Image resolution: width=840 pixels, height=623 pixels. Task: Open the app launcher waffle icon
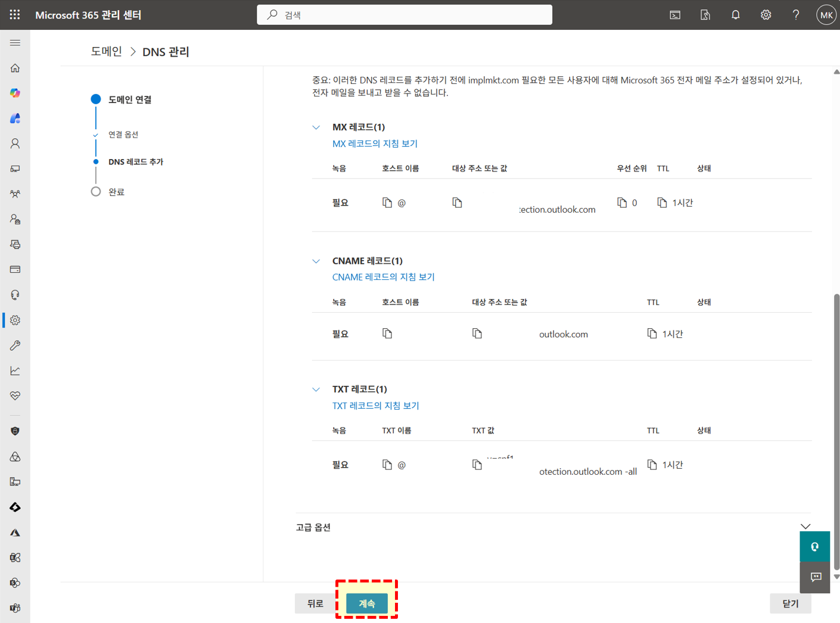point(15,15)
